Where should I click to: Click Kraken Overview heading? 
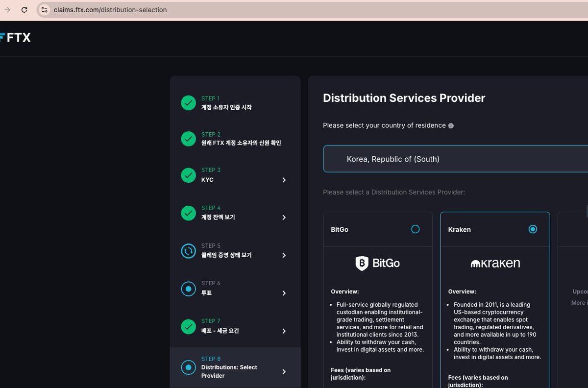point(462,291)
